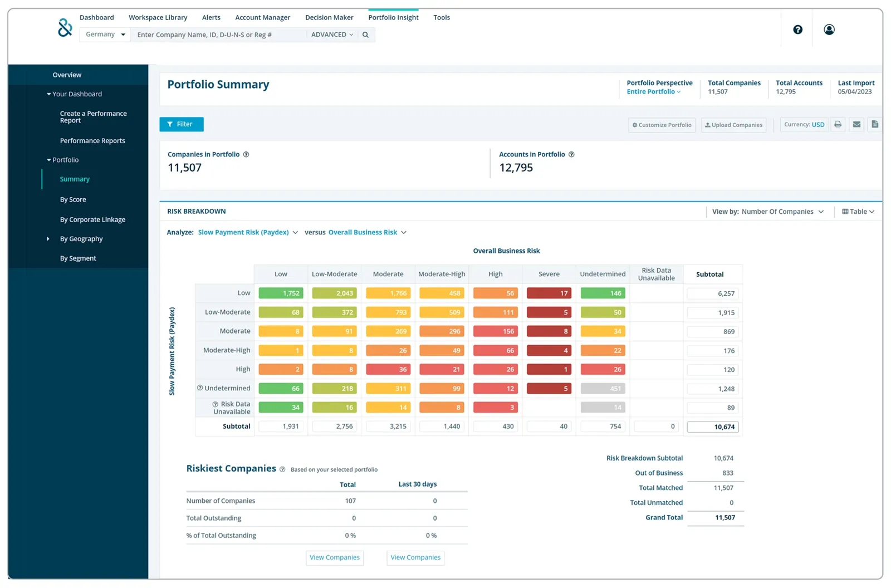
Task: Open the Alerts menu
Action: [211, 17]
